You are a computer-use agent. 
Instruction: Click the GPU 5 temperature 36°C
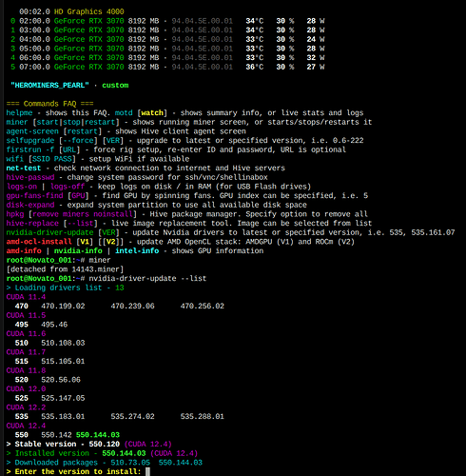click(255, 67)
